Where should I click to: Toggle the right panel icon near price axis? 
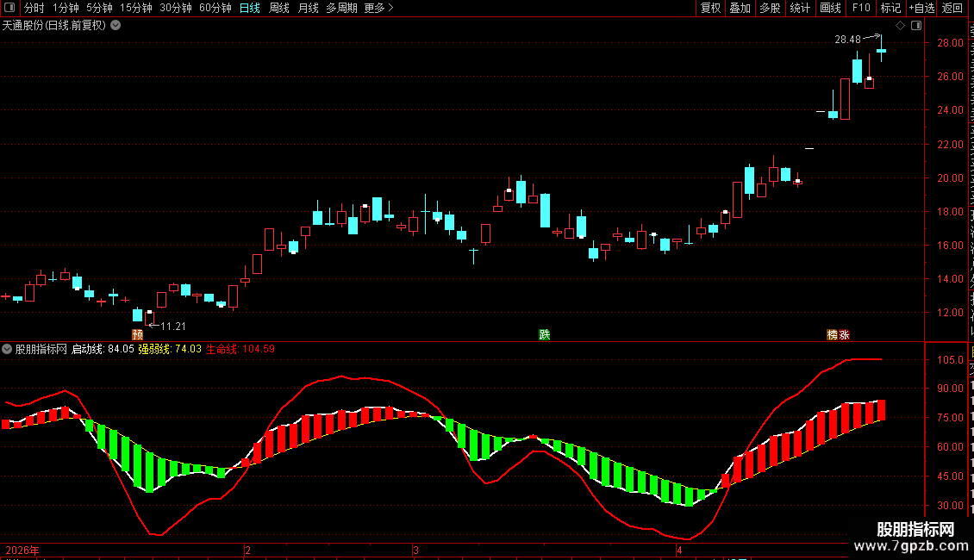pos(916,26)
